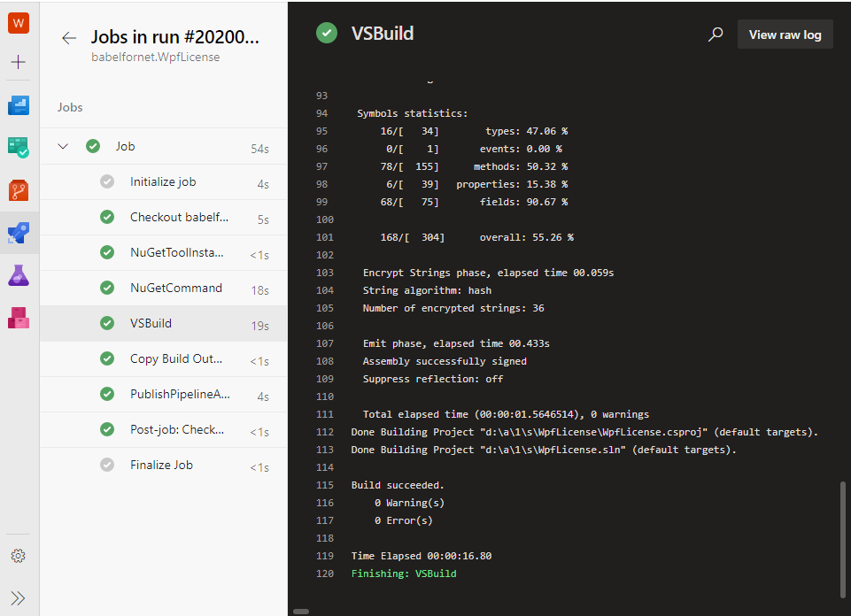
Task: Click the plus icon to add new
Action: (19, 62)
